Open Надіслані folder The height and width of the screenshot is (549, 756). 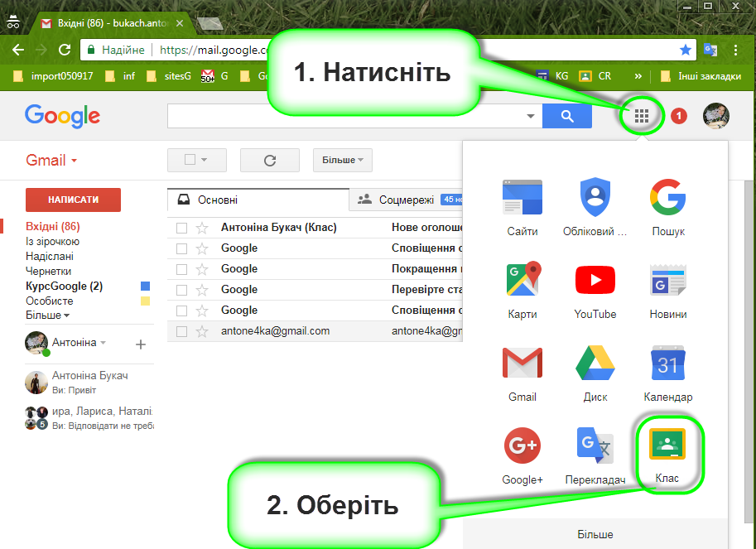click(49, 257)
